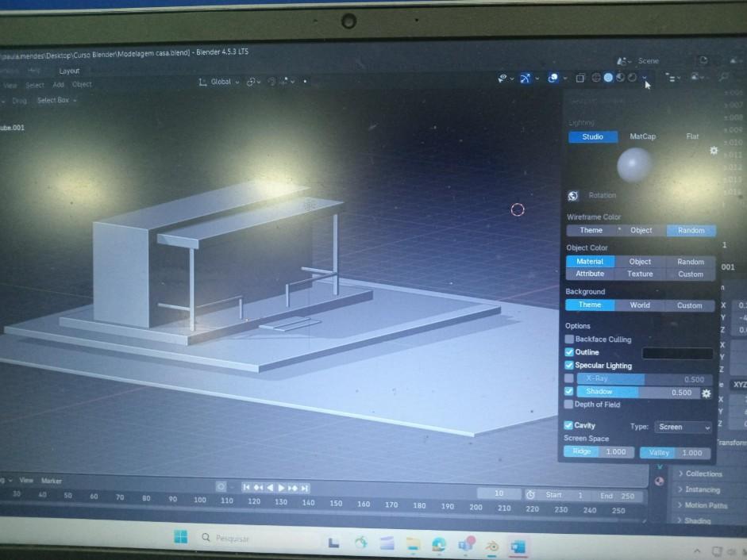Open gizmo options dropdown arrow
Image resolution: width=747 pixels, height=560 pixels.
[x=537, y=78]
